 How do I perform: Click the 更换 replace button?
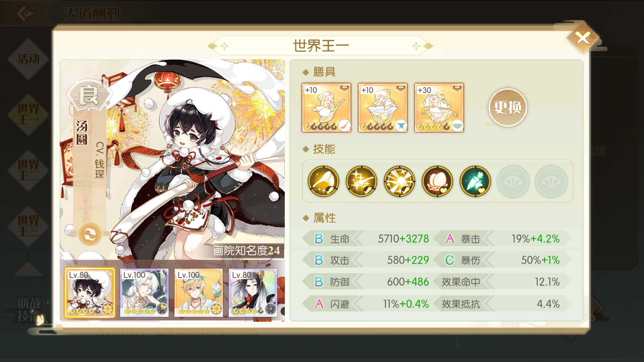coord(507,108)
